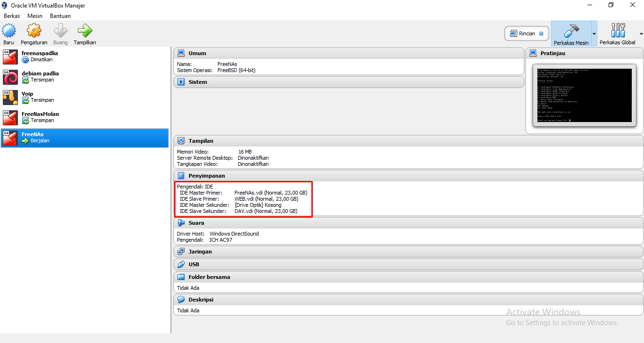Click the Rincian button
Image resolution: width=644 pixels, height=343 pixels.
coord(527,33)
